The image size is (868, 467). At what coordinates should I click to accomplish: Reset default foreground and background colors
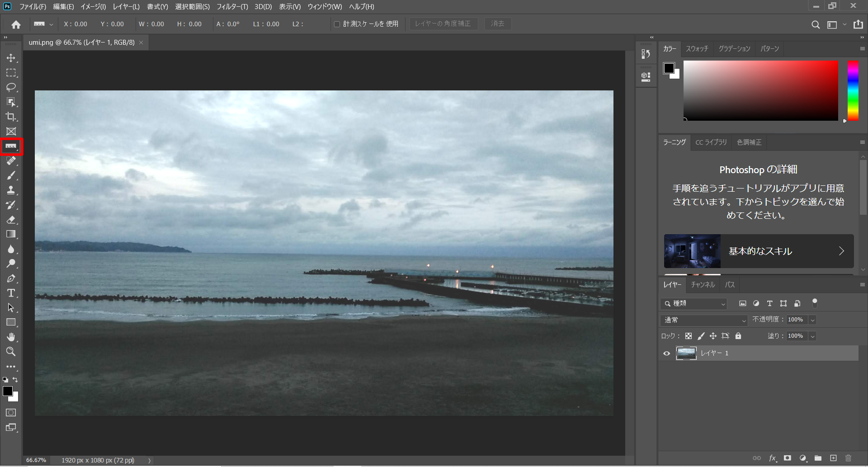5,380
